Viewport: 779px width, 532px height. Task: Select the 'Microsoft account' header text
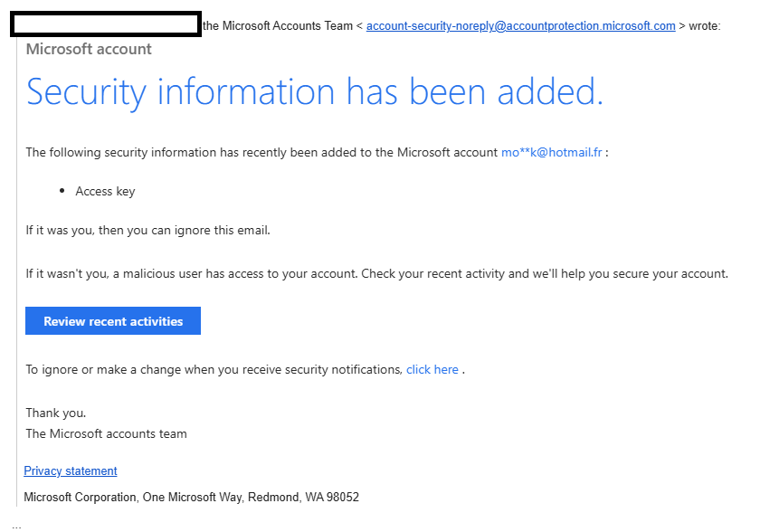pos(89,49)
